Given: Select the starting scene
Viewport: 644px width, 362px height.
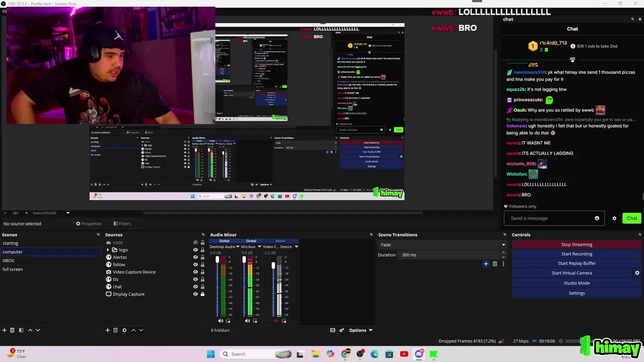Looking at the screenshot, I should pos(51,243).
